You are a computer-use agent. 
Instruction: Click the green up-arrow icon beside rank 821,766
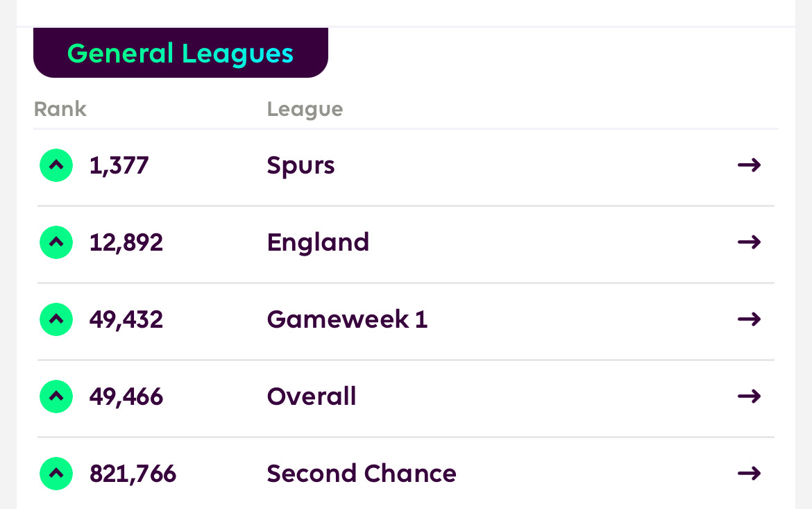(56, 473)
